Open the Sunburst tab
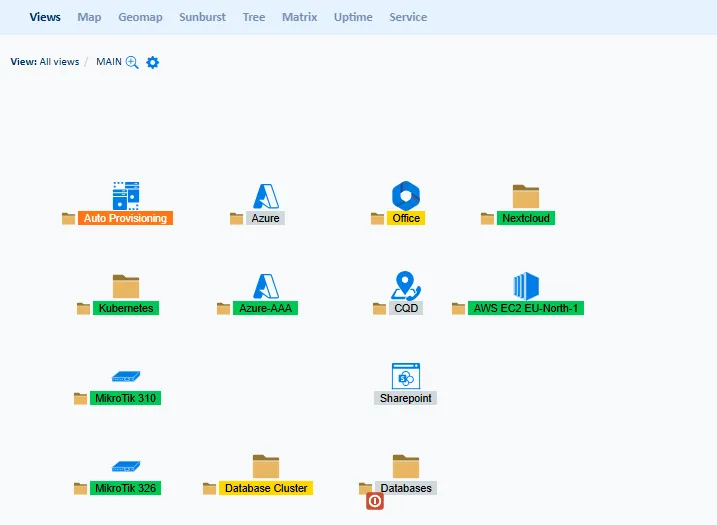Screen dimensions: 717x525 pos(202,17)
